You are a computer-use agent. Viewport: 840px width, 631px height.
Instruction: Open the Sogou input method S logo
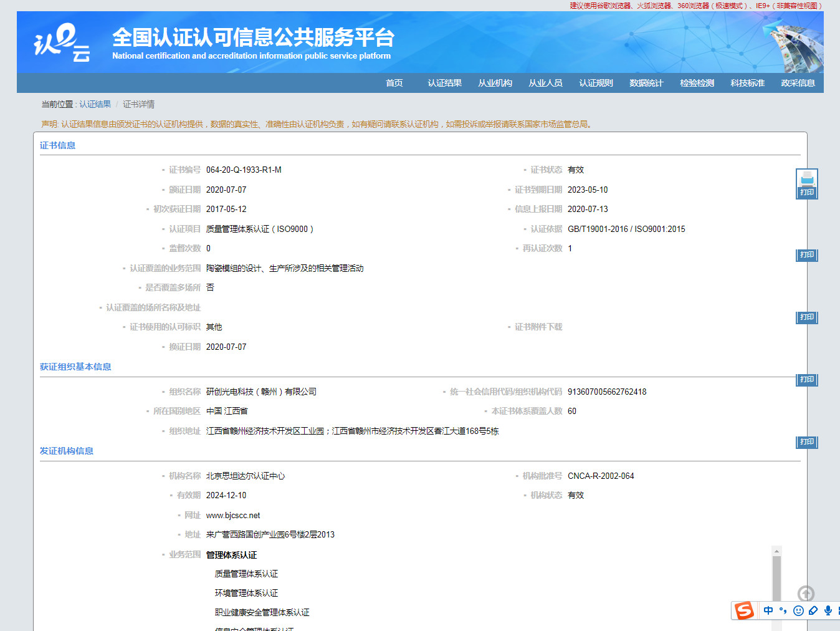[x=744, y=610]
